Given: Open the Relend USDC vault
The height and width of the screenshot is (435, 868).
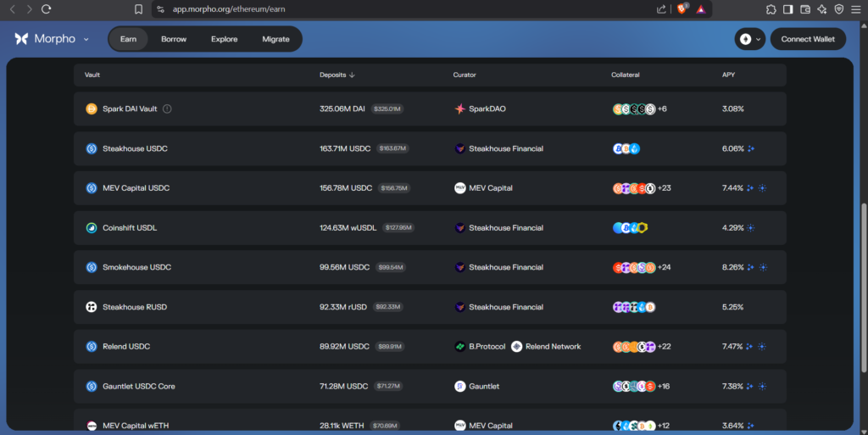Looking at the screenshot, I should pyautogui.click(x=430, y=347).
